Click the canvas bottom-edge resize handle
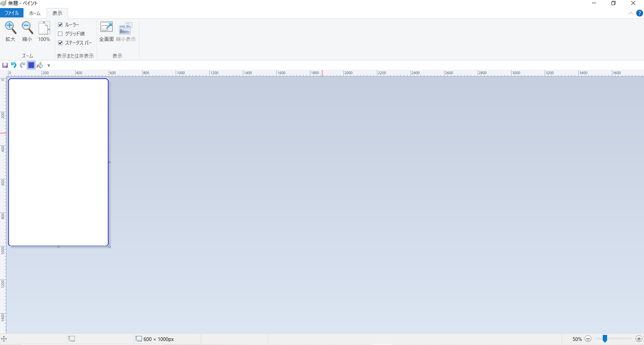Viewport: 644px width, 345px height. 58,247
